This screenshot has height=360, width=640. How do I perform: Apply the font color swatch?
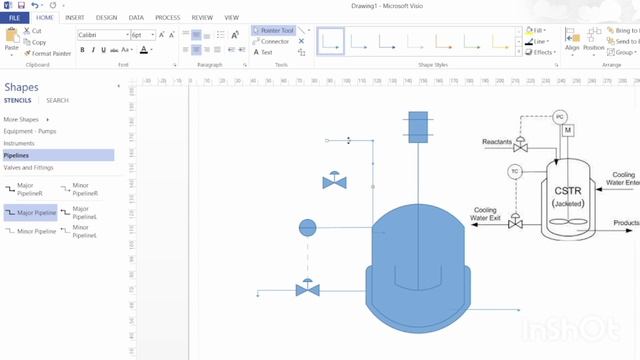pyautogui.click(x=144, y=50)
